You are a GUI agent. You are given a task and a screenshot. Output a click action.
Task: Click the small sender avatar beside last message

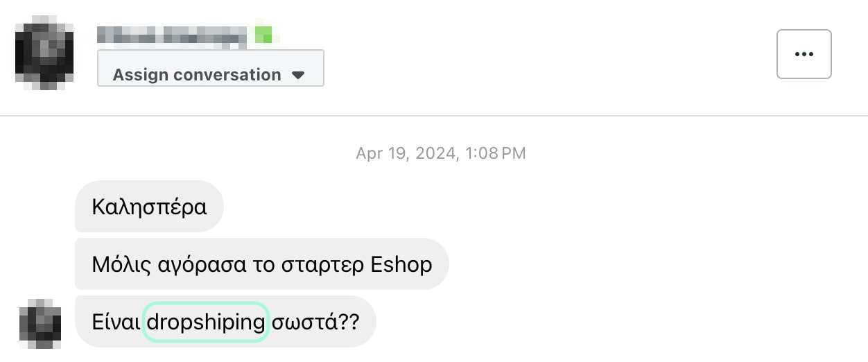40,323
